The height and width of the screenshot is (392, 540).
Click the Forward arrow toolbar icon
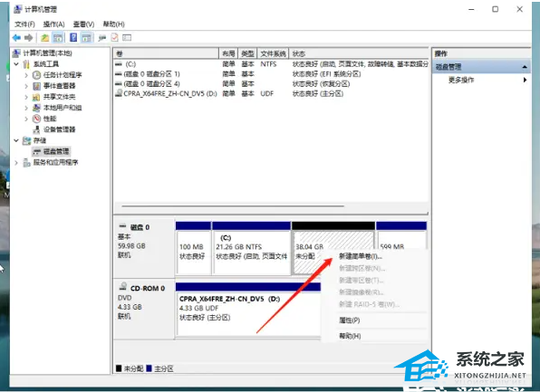29,37
